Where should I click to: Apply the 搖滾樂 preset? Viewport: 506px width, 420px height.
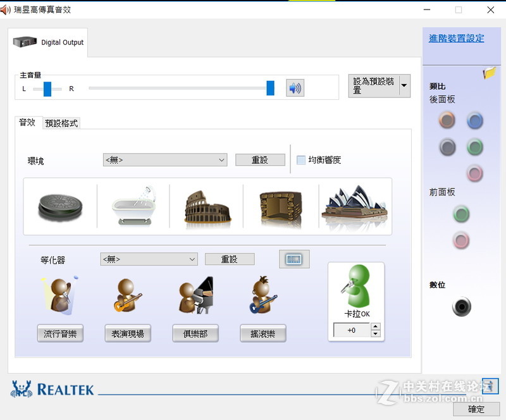tap(263, 333)
